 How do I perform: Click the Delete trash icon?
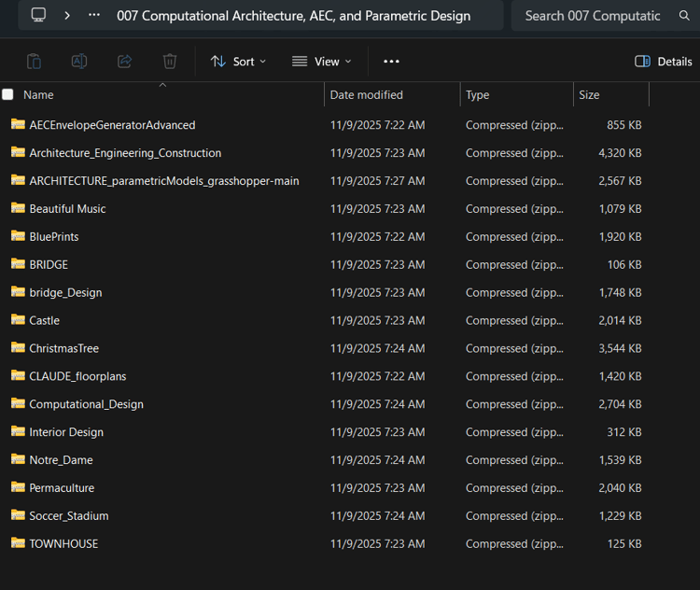[170, 62]
